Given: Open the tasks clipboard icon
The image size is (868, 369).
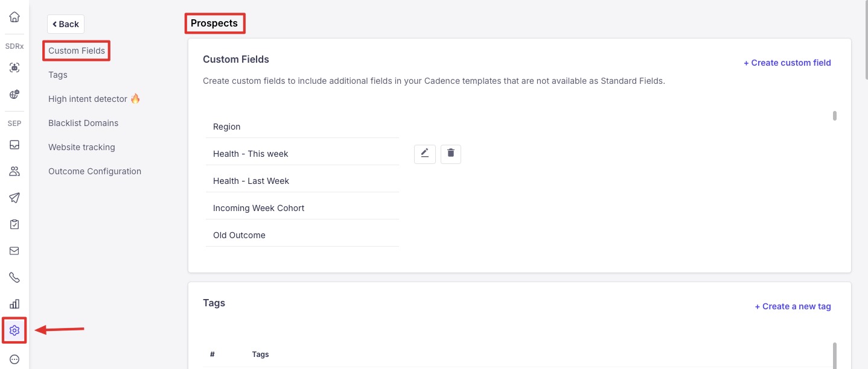Looking at the screenshot, I should (x=14, y=224).
